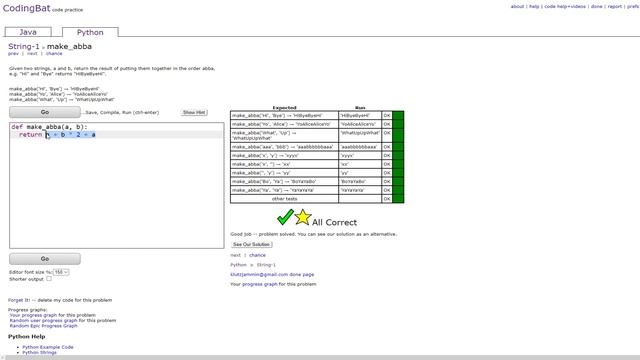
Task: Go to next problem link under title
Action: tap(32, 53)
